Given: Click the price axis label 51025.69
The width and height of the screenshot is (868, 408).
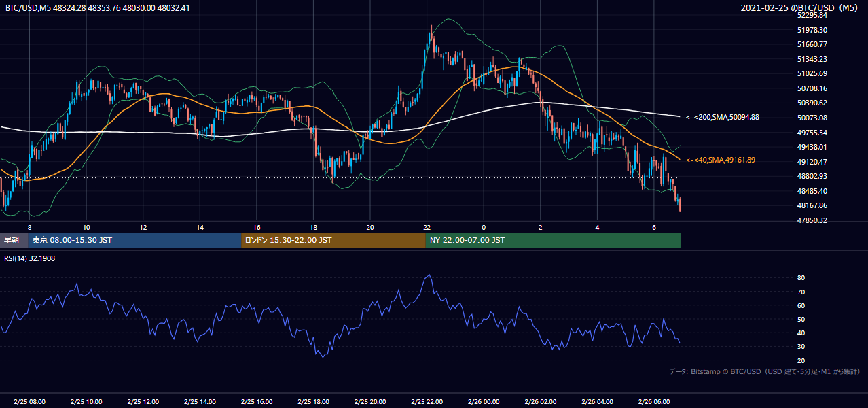Looking at the screenshot, I should tap(812, 73).
